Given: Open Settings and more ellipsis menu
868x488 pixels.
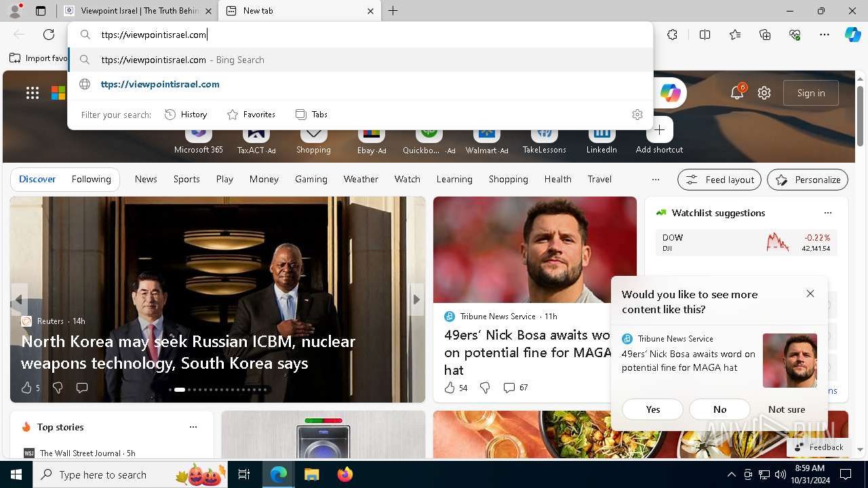Looking at the screenshot, I should point(825,35).
